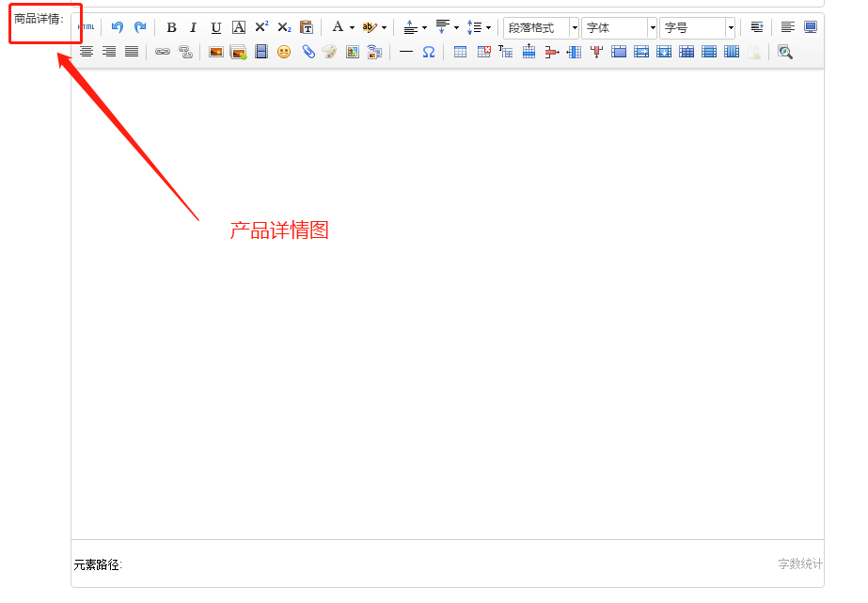Open the scrawl drawing palette
The width and height of the screenshot is (868, 603).
(x=329, y=52)
